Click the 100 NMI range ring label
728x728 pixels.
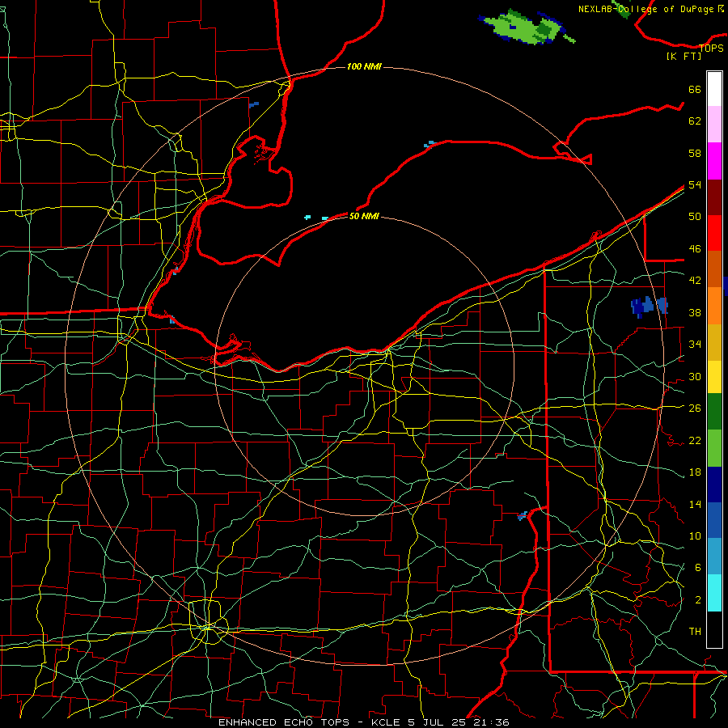[x=364, y=67]
